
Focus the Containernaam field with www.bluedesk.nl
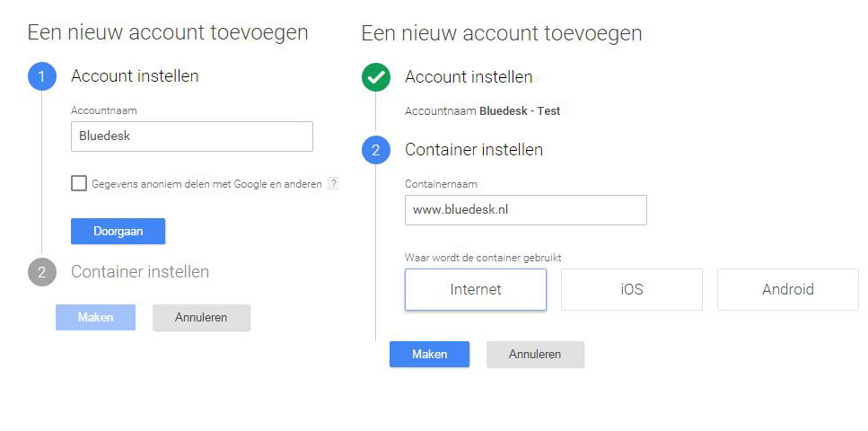point(525,210)
